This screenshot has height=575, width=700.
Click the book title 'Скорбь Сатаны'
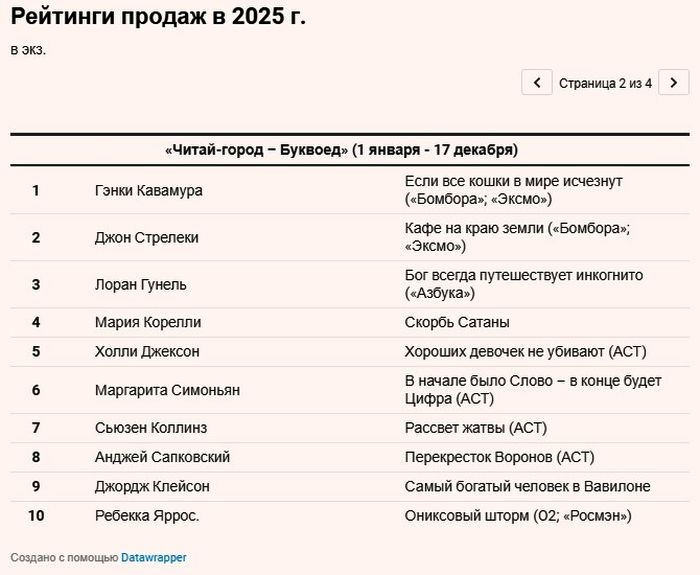point(457,322)
